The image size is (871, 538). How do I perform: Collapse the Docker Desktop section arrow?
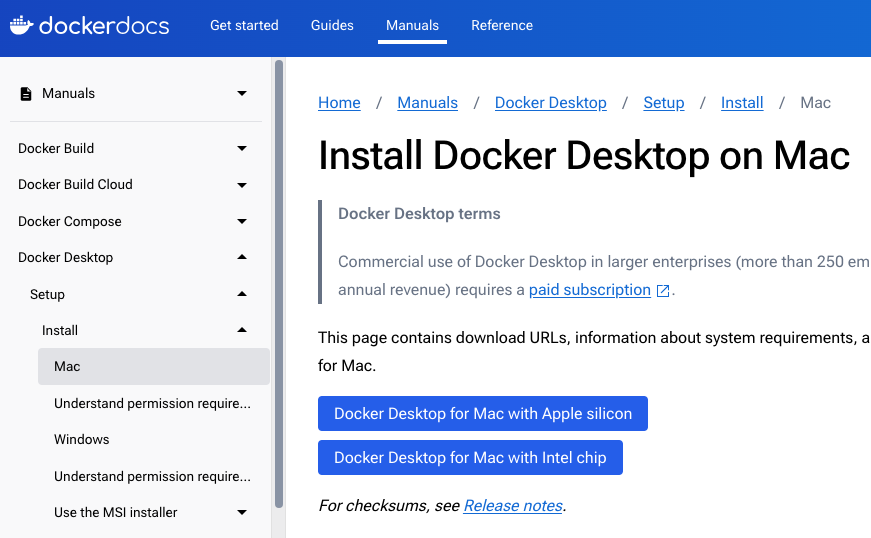click(x=242, y=257)
